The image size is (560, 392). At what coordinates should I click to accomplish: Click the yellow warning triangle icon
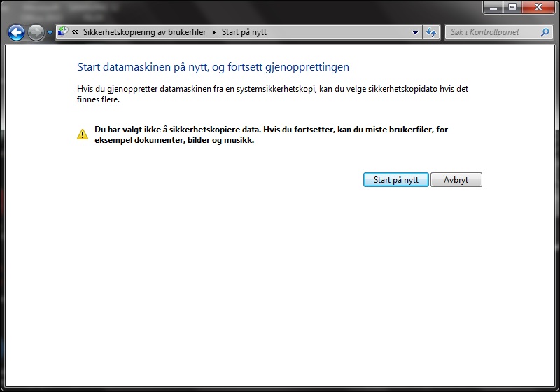tap(83, 134)
